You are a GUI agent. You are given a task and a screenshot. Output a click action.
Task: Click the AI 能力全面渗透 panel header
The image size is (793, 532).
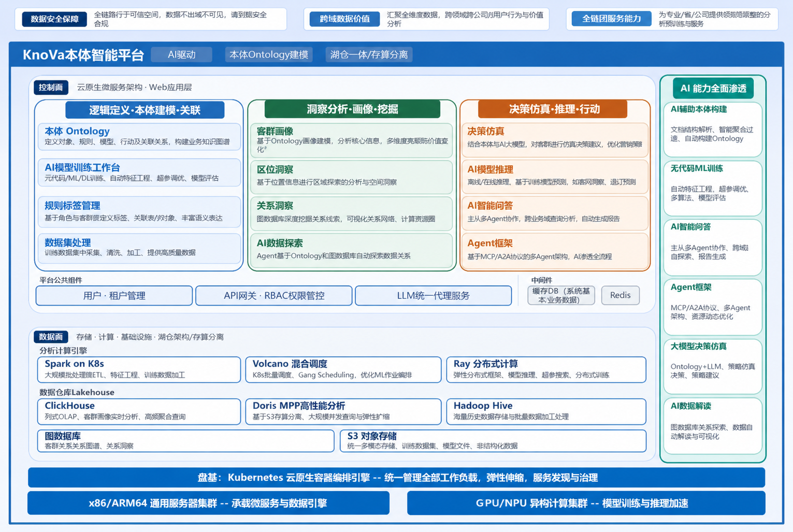[x=713, y=89]
